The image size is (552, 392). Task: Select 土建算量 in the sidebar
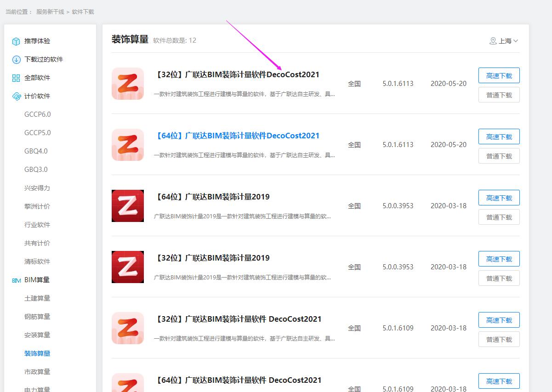point(37,298)
